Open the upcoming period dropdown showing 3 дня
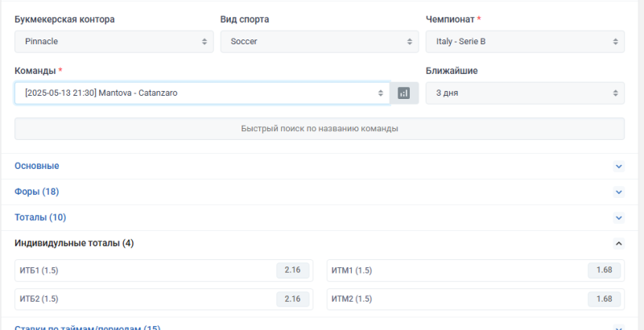 pos(524,93)
